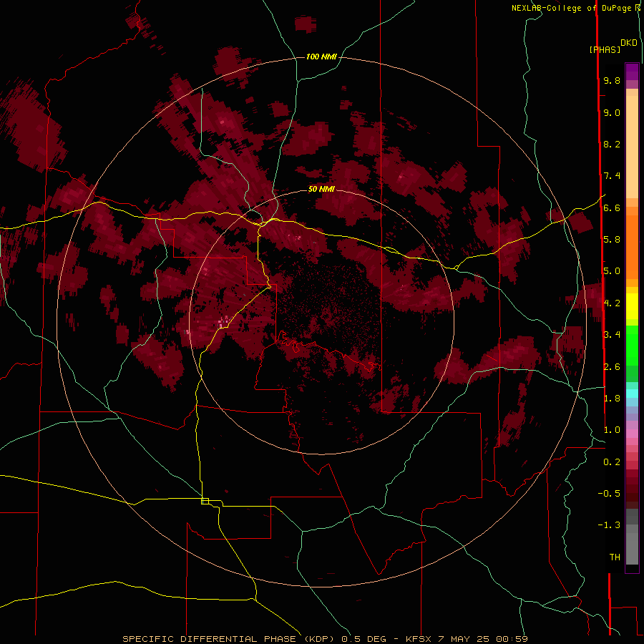Pick the purple segment of the color bar
This screenshot has width=644, height=644.
pyautogui.click(x=632, y=72)
